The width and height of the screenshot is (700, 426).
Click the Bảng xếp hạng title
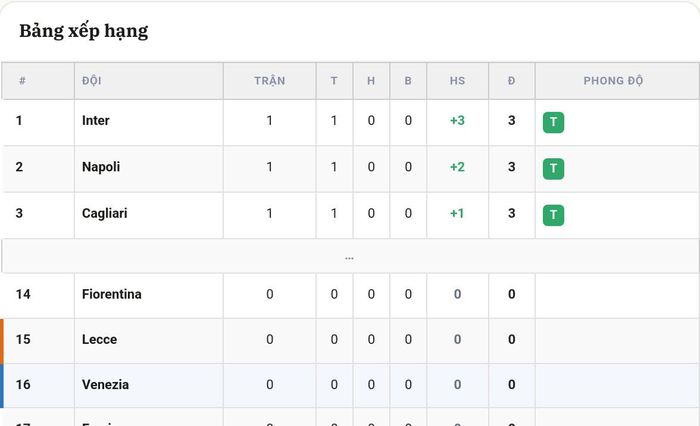click(x=83, y=31)
